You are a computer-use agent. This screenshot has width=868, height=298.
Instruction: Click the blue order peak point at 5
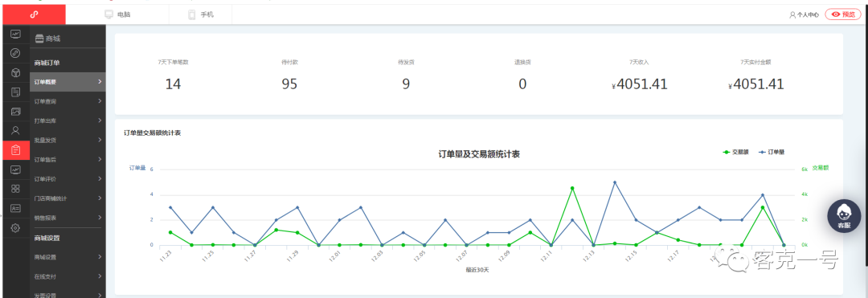tap(615, 182)
